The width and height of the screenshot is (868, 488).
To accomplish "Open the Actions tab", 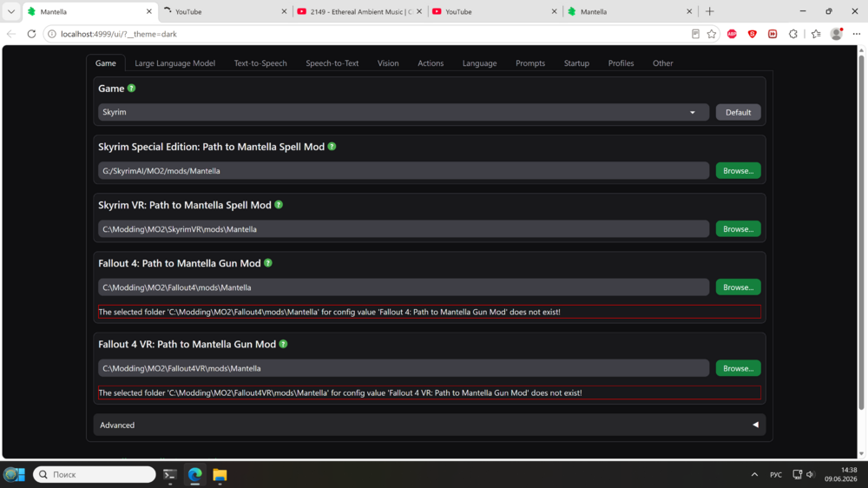I will tap(431, 63).
